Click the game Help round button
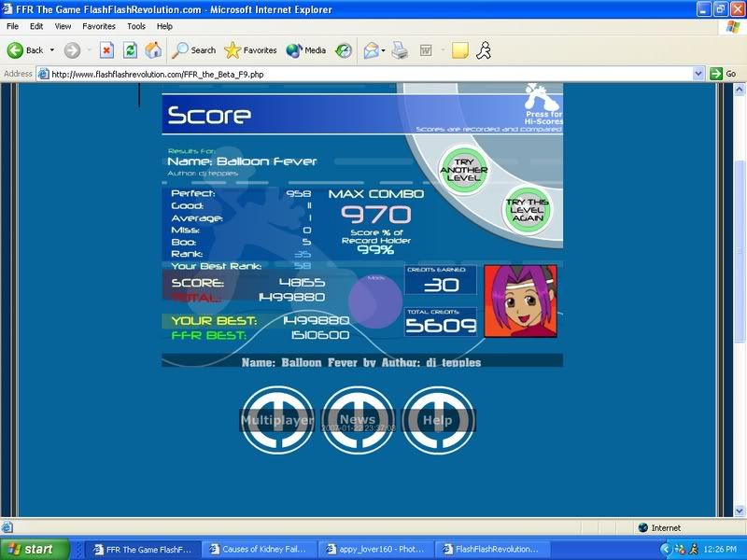This screenshot has width=747, height=560. click(438, 420)
